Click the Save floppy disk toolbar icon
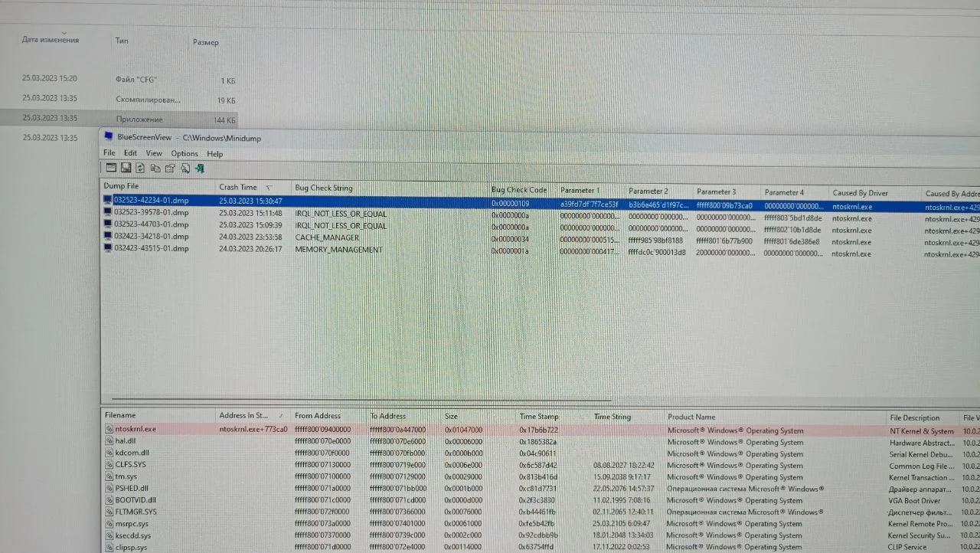Viewport: 980px width, 553px height. 126,169
